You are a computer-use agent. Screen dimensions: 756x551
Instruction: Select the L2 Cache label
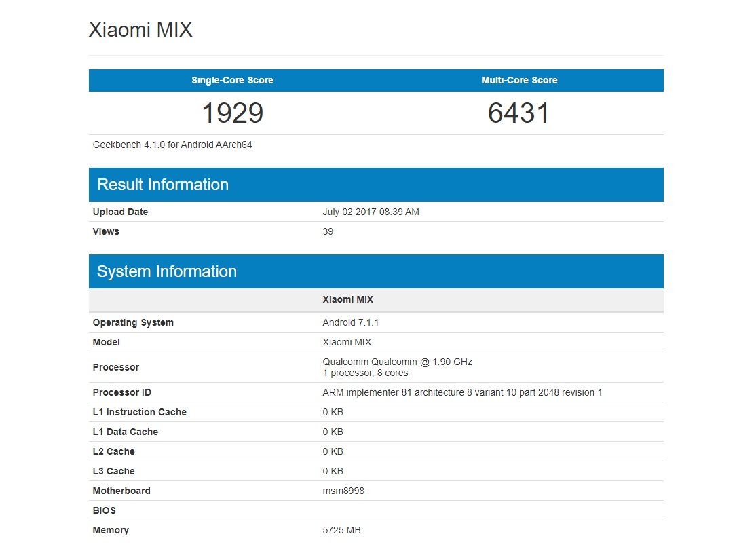(113, 452)
